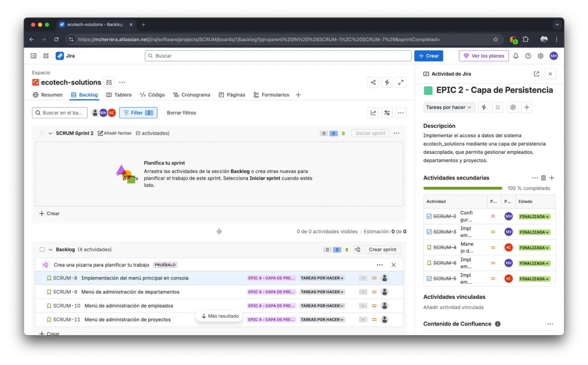Image resolution: width=588 pixels, height=365 pixels.
Task: Toggle the SCRUM Sprint 2 checkbox
Action: pos(42,133)
